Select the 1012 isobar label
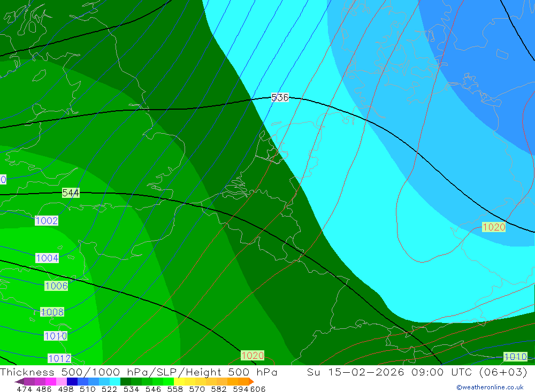The width and height of the screenshot is (535, 392). (x=59, y=358)
